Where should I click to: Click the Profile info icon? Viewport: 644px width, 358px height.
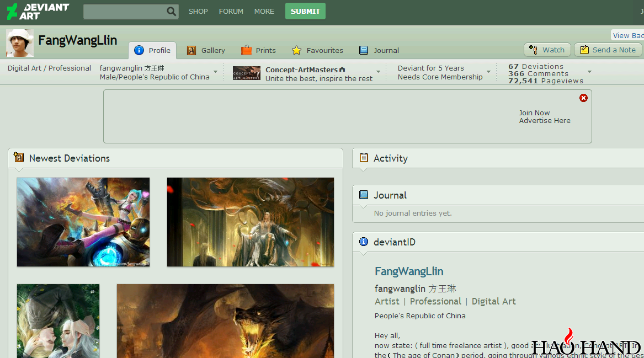139,50
